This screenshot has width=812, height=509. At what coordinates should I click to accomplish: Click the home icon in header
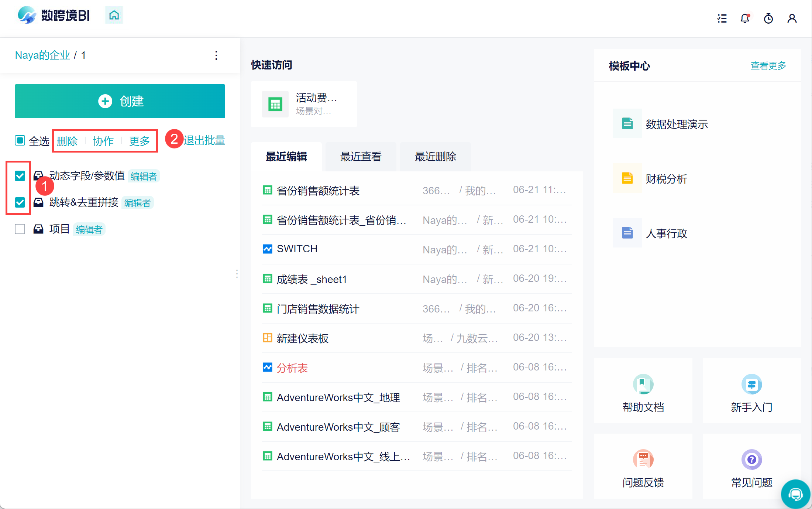tap(114, 15)
